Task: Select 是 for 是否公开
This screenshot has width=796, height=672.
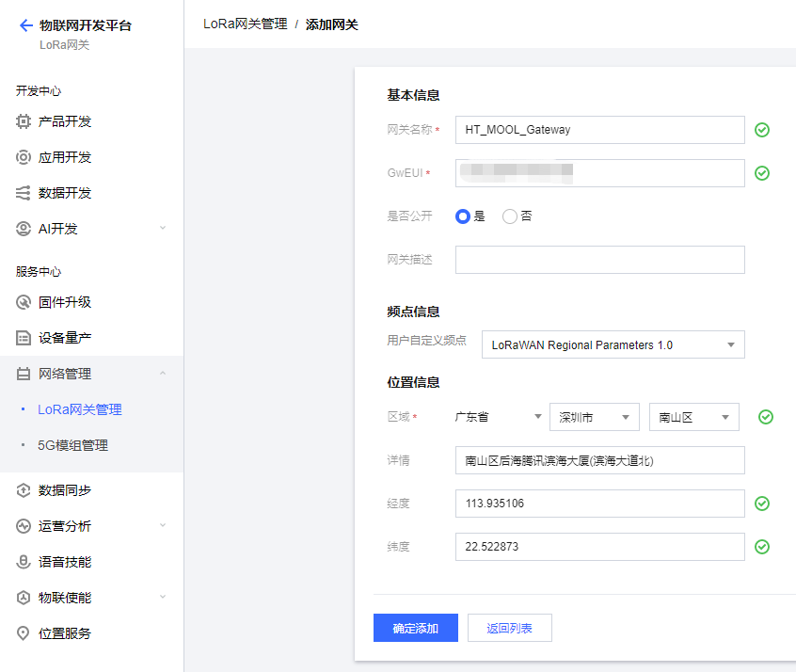Action: 463,216
